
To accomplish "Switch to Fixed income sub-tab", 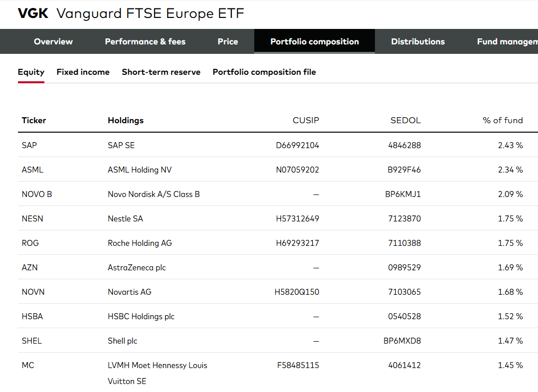I will (83, 72).
